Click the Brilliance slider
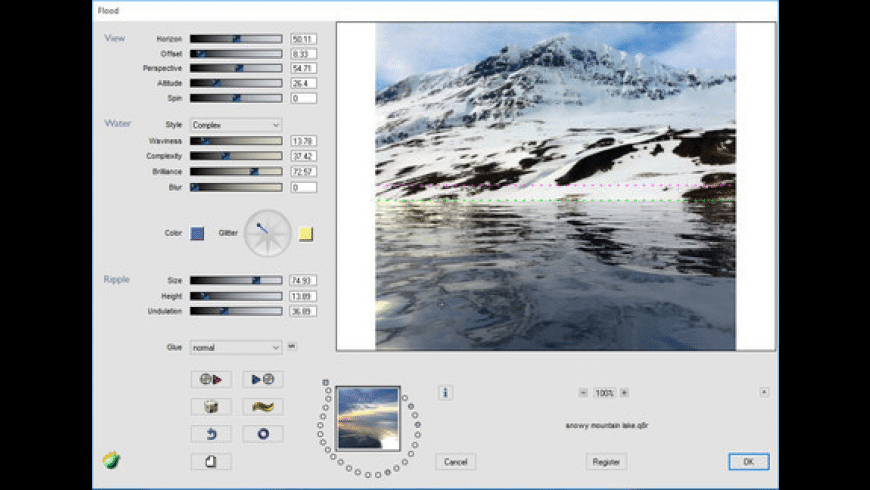Screen dimensions: 870x490 tap(236, 171)
